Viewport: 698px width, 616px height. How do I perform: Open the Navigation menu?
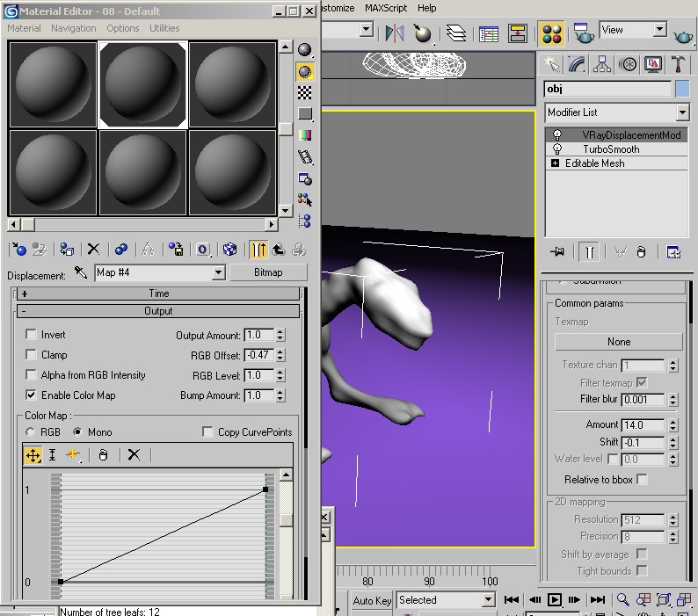coord(74,28)
